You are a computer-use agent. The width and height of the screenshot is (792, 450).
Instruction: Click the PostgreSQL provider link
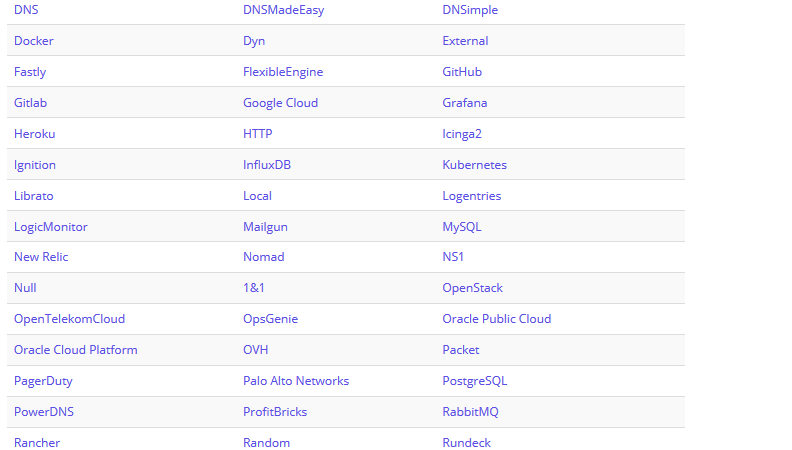pos(474,381)
